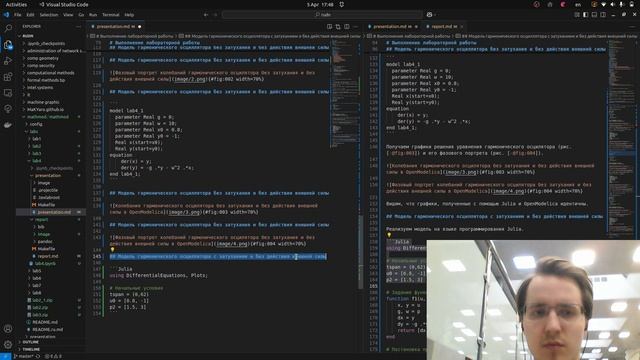Screen dimensions: 640x360
Task: Open the Docker view in activity bar
Action: [8, 125]
